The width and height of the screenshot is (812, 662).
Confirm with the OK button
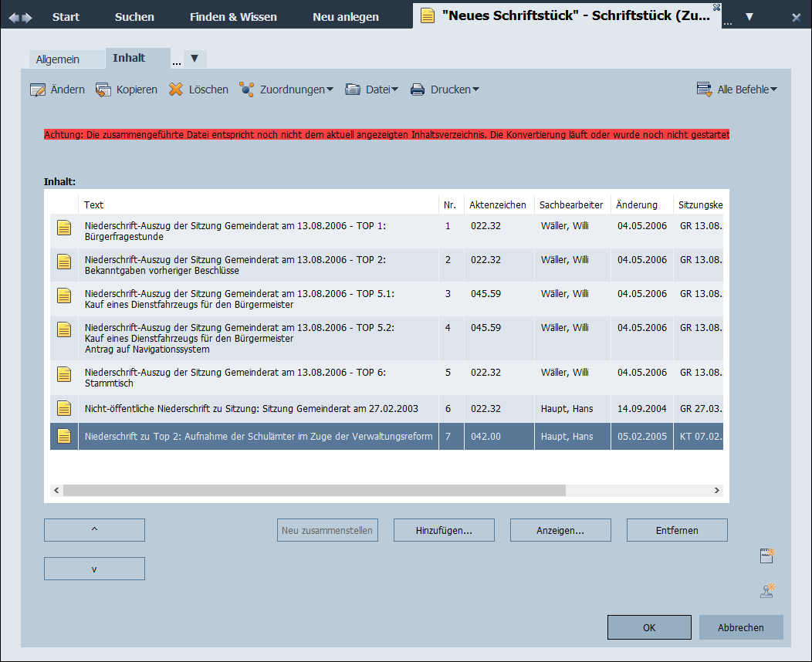[649, 627]
